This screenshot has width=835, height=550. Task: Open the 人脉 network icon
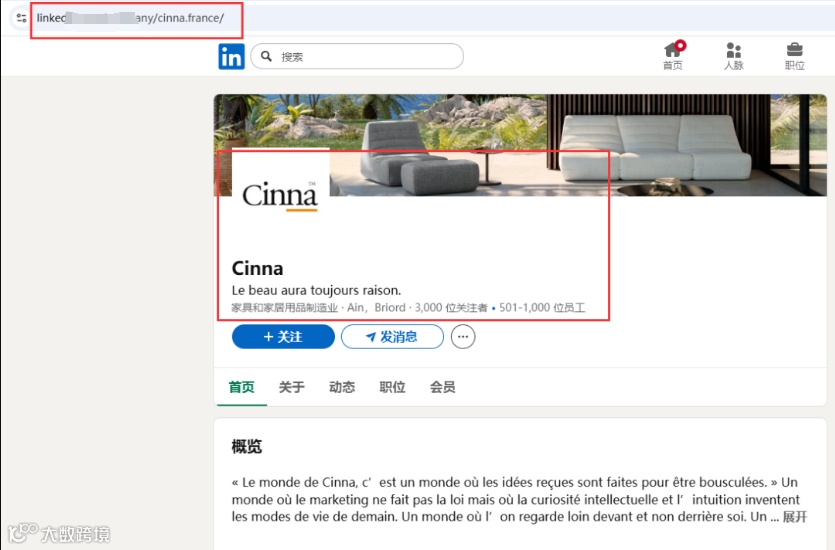[x=734, y=56]
